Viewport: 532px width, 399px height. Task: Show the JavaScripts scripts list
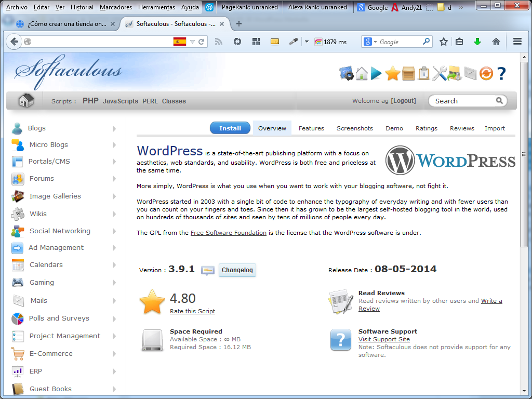pos(121,101)
